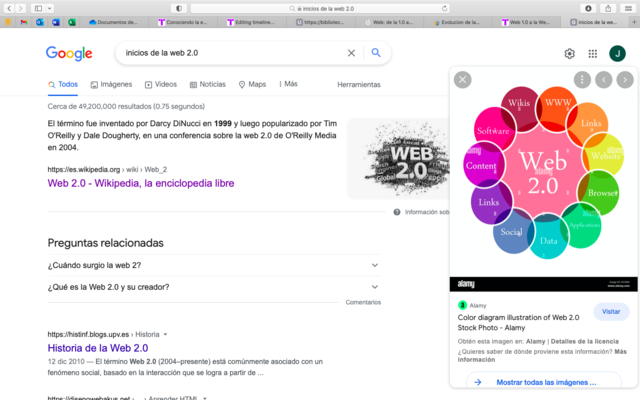Switch to the 'Conociendo la e...' tab
The image size is (640, 400).
click(x=183, y=22)
